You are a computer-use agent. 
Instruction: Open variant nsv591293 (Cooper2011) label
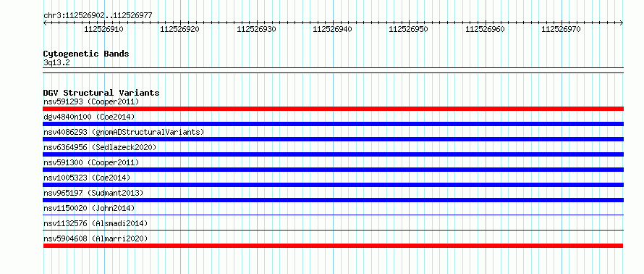point(91,101)
